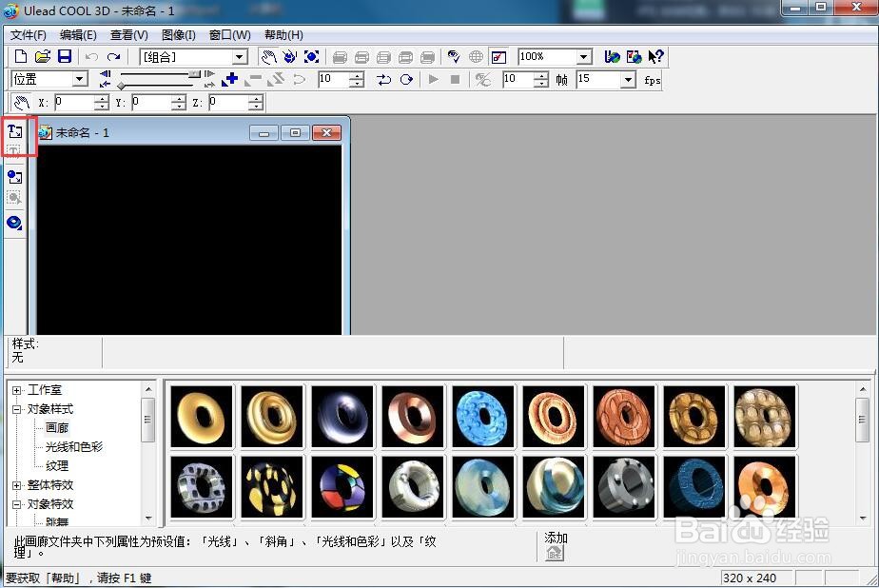
Task: Open a file using the folder icon
Action: tap(43, 57)
